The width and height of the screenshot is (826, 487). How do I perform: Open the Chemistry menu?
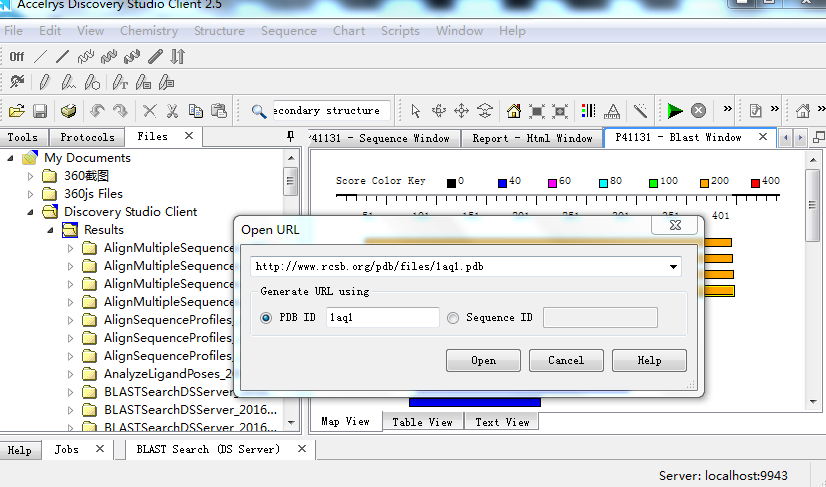[149, 31]
